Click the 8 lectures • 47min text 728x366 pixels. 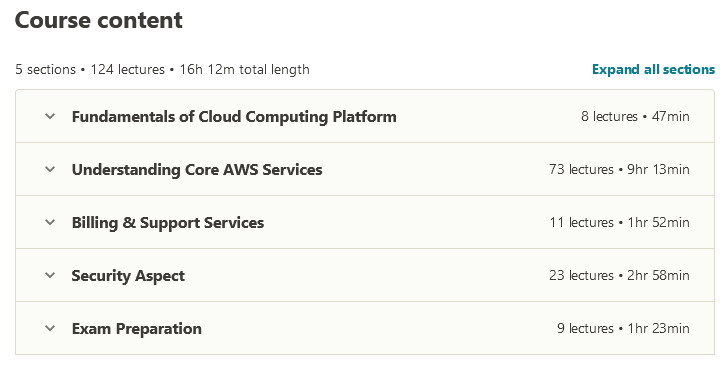[x=635, y=116]
